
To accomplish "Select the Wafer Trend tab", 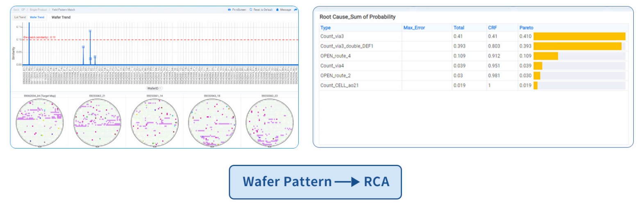I will coord(37,17).
